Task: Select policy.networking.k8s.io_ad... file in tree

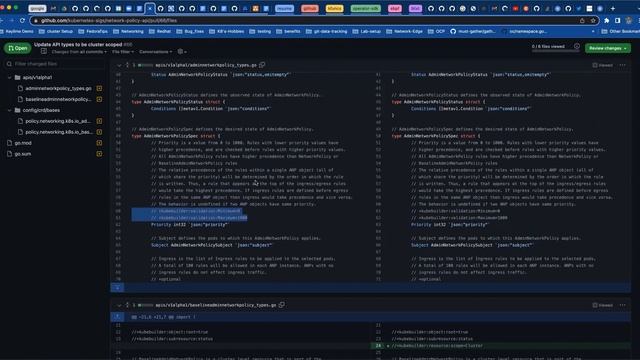Action: [x=58, y=121]
